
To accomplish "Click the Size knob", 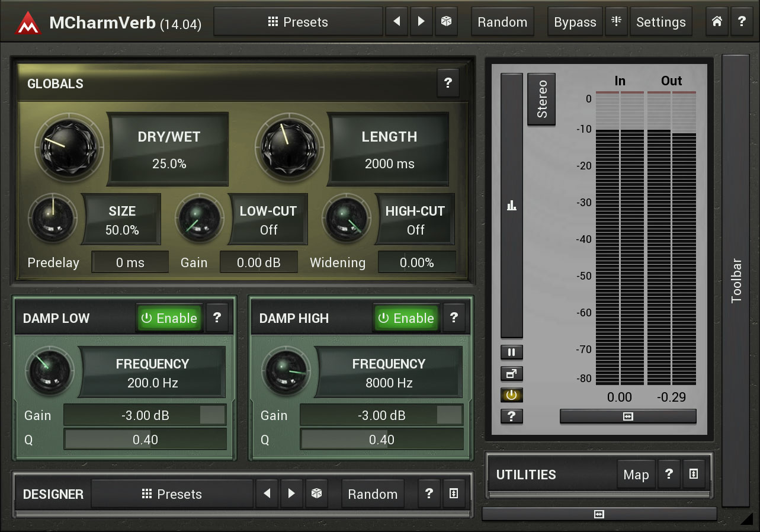I will point(52,217).
